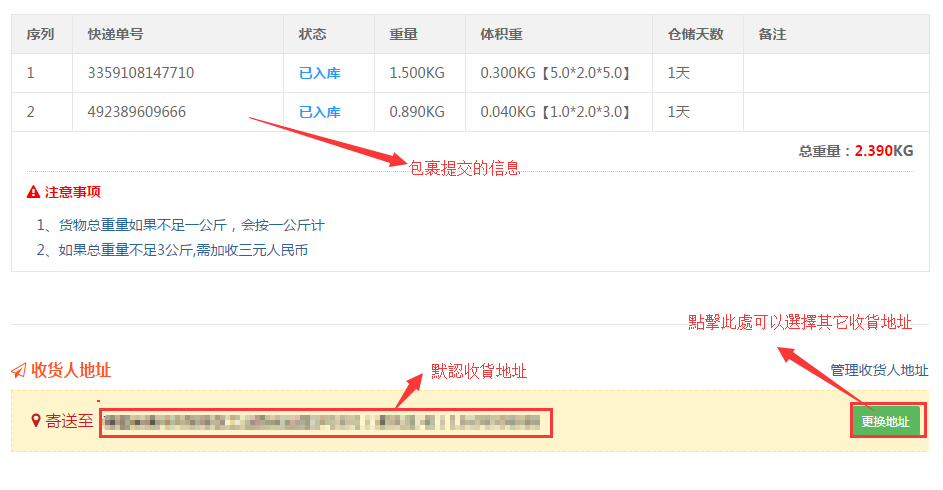Click the 已入库 status in row 2
Viewport: 943px width, 490px height.
319,112
